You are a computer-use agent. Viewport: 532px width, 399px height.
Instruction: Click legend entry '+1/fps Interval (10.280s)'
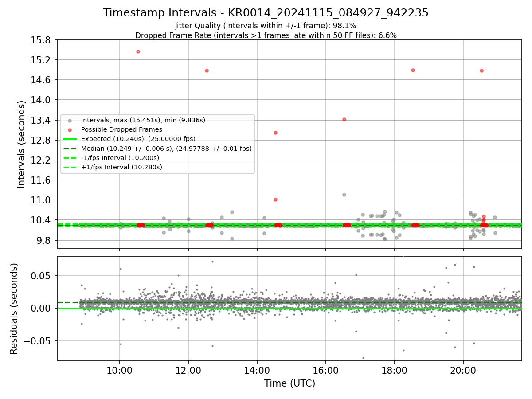point(121,167)
